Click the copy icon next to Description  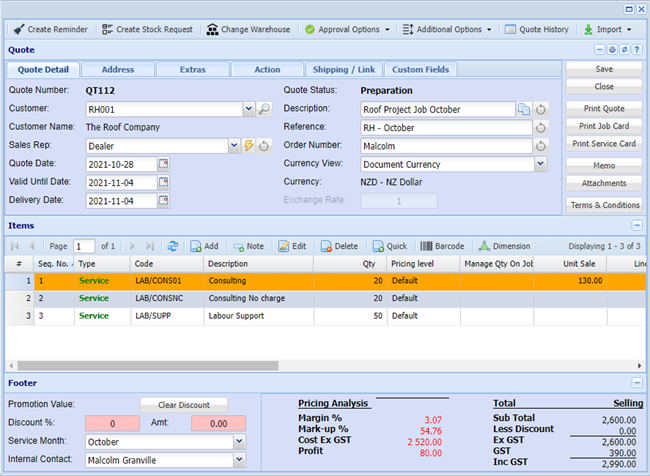point(524,109)
